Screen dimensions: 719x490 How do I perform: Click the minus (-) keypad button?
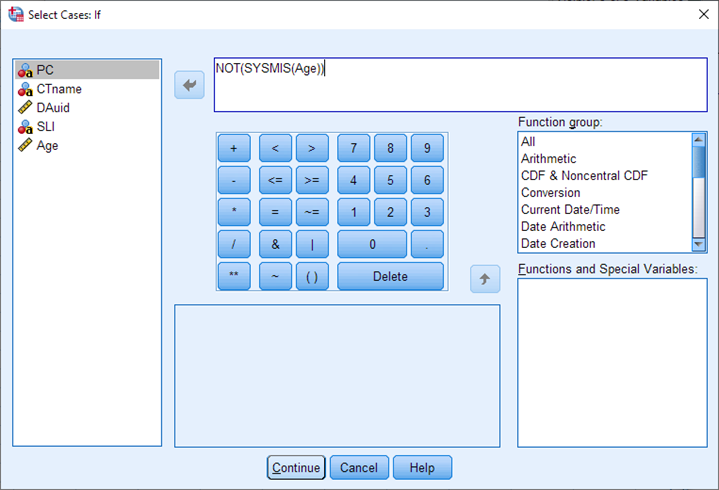(234, 180)
